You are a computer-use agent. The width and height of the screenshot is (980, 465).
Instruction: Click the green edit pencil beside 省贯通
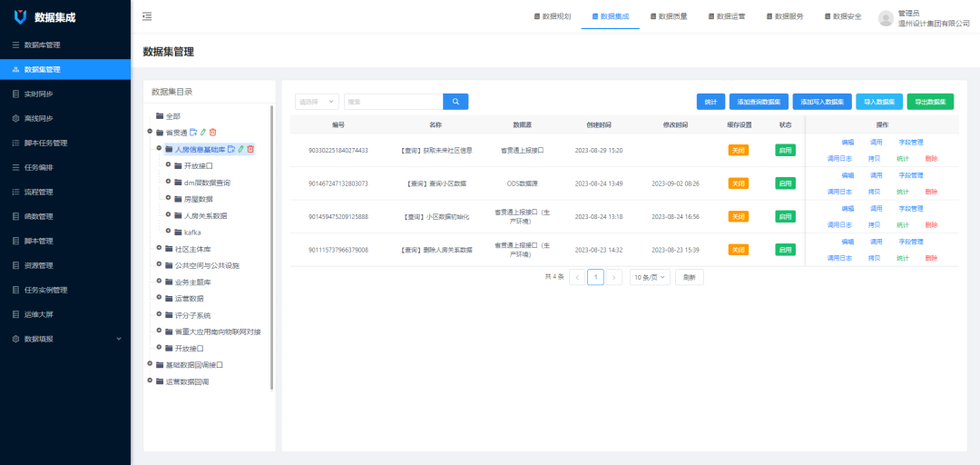(203, 133)
